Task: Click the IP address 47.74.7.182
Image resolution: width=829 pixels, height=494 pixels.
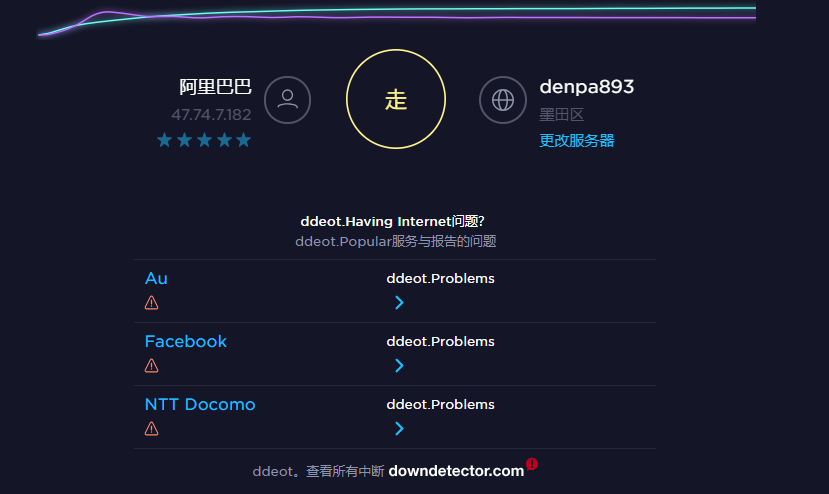Action: click(x=211, y=115)
